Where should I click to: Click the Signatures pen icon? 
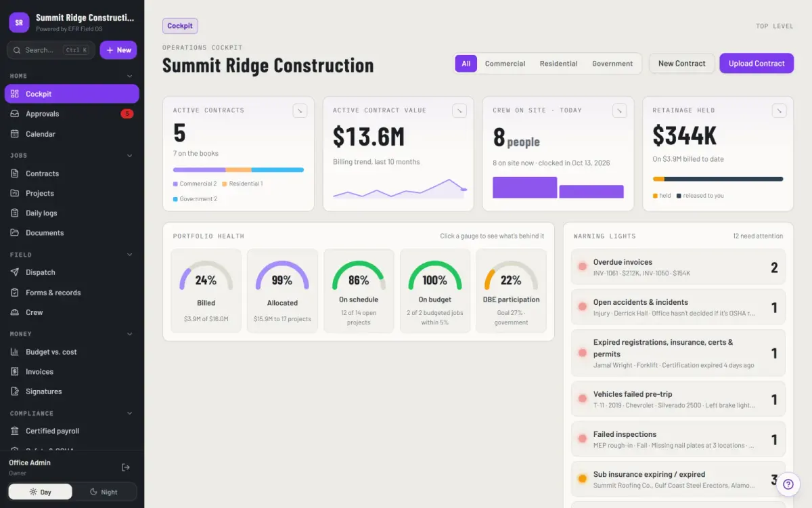click(x=15, y=391)
